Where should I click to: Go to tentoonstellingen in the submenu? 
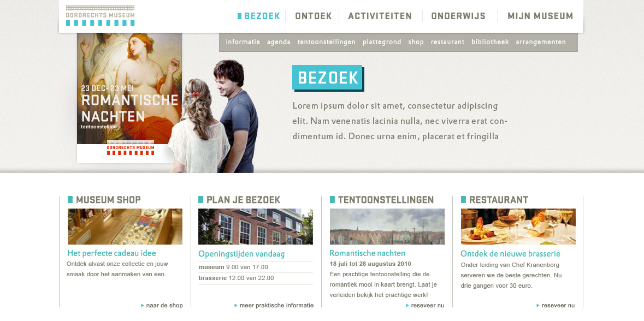[x=327, y=42]
